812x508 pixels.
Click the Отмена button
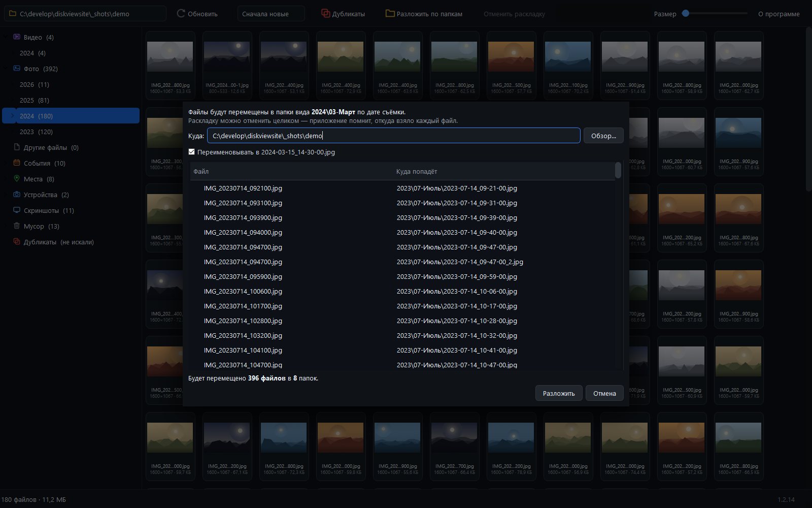pos(604,393)
